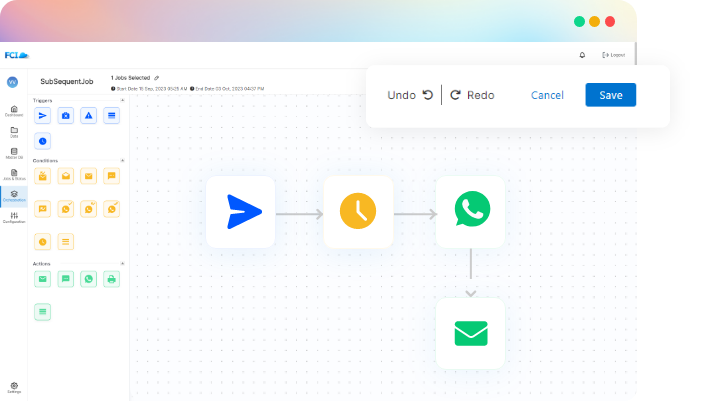Select the warning triangle trigger icon
The height and width of the screenshot is (418, 703).
tap(88, 116)
